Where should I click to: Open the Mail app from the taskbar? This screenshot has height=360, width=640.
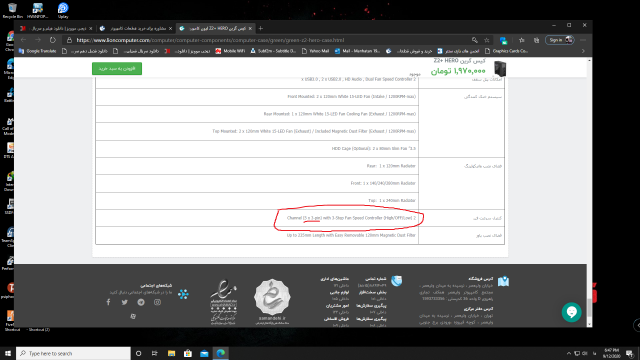[x=204, y=353]
